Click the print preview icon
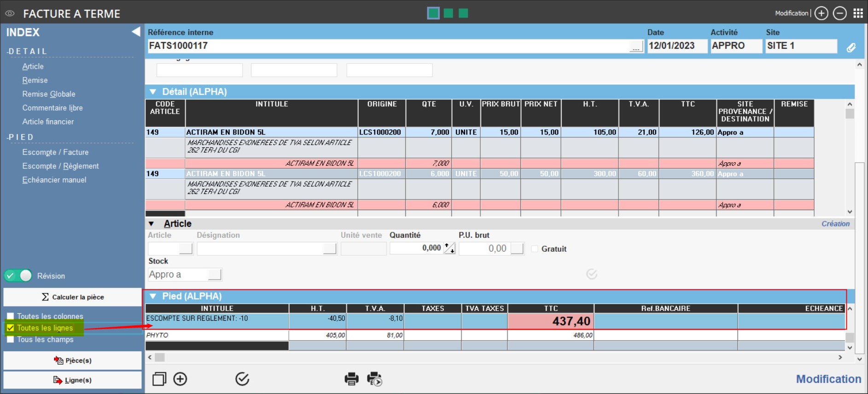The width and height of the screenshot is (868, 394). (374, 379)
